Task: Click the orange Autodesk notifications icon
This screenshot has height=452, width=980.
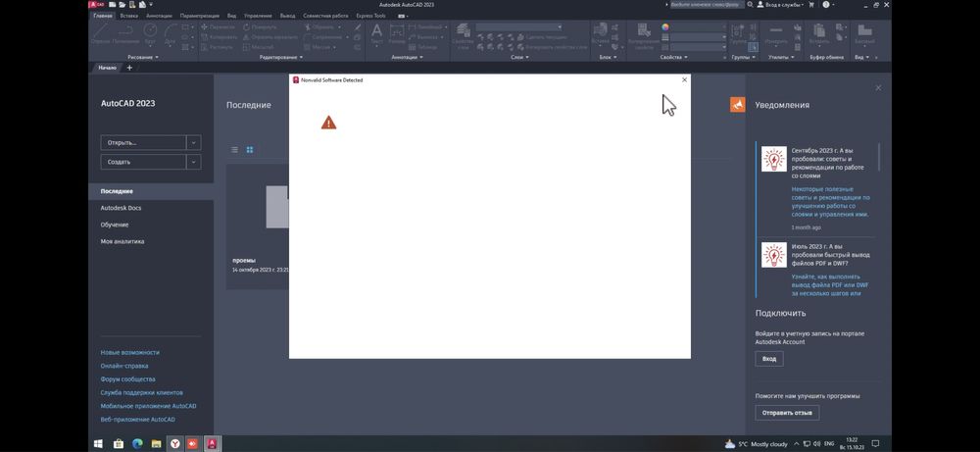Action: tap(738, 104)
